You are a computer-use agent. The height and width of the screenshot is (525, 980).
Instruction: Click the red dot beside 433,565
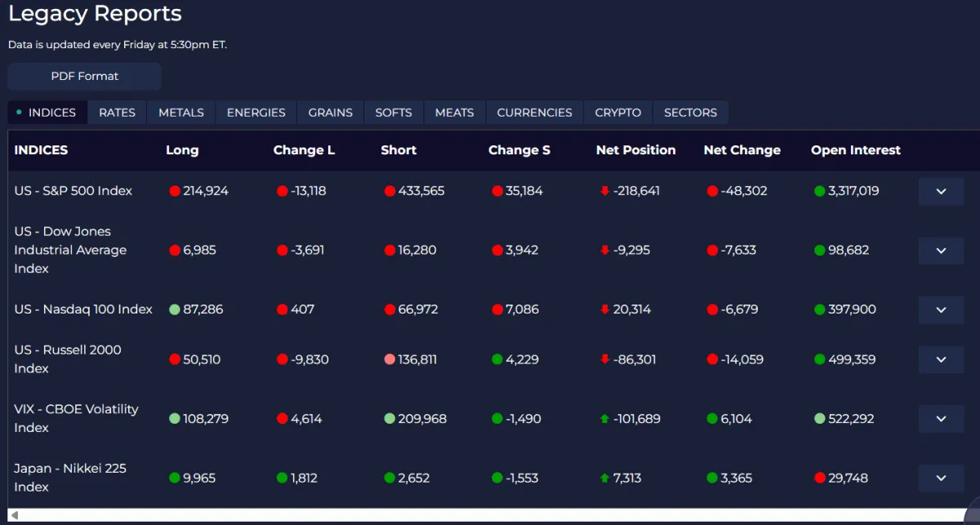390,191
